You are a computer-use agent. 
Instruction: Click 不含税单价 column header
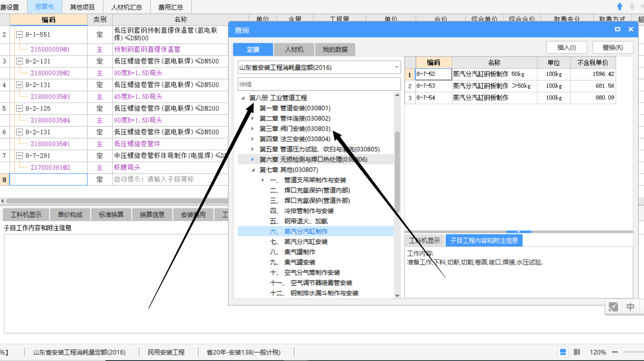[593, 62]
